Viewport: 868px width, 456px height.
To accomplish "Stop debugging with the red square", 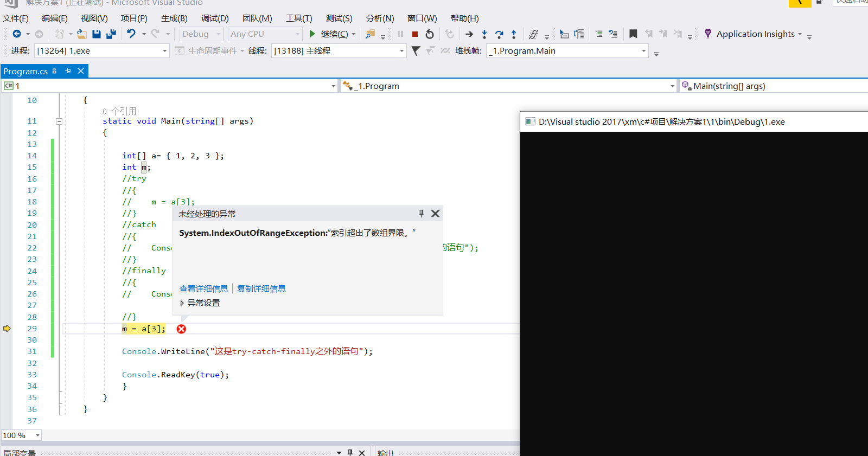I will click(x=415, y=34).
